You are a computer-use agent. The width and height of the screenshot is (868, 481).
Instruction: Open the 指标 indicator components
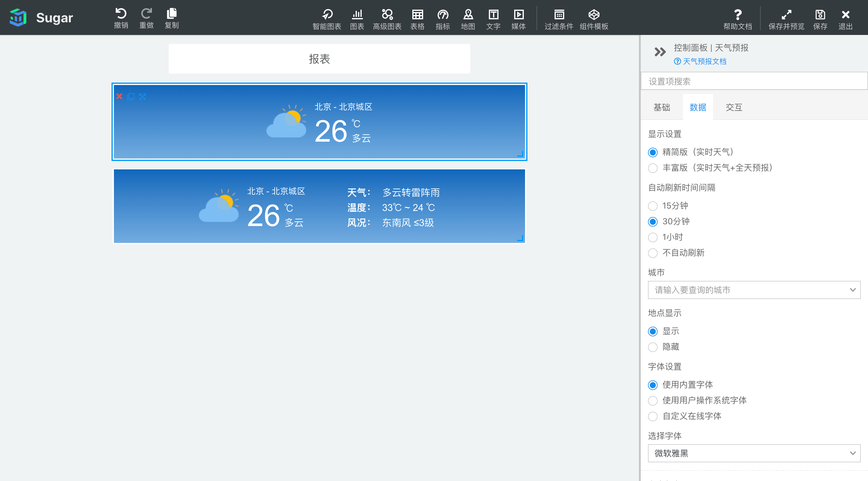[x=443, y=19]
